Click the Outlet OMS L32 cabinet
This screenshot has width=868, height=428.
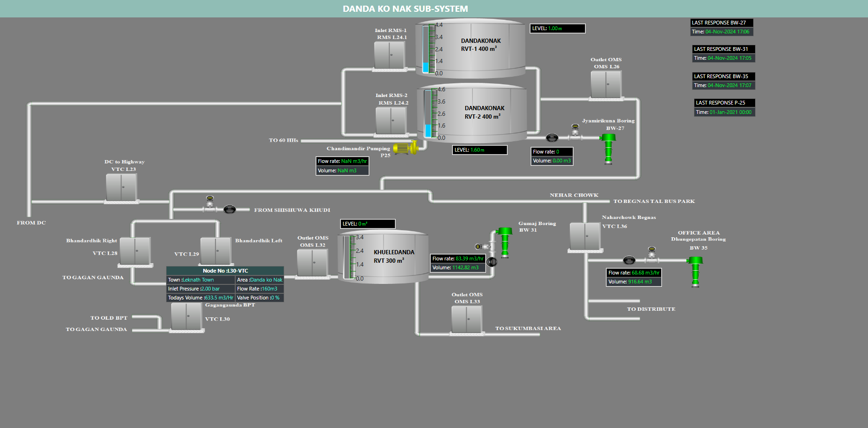coord(312,263)
